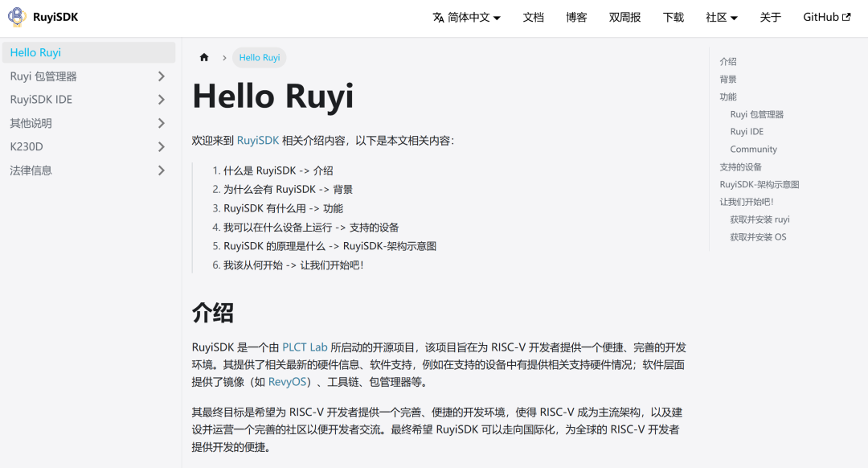
Task: Open the GitHub external link
Action: tap(826, 17)
